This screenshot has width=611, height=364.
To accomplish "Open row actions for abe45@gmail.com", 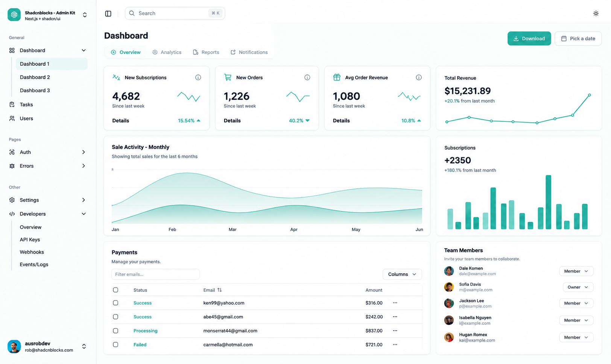I will tap(395, 317).
